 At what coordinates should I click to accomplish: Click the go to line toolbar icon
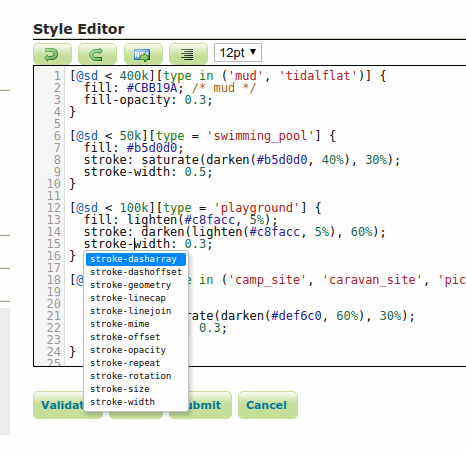click(x=143, y=54)
